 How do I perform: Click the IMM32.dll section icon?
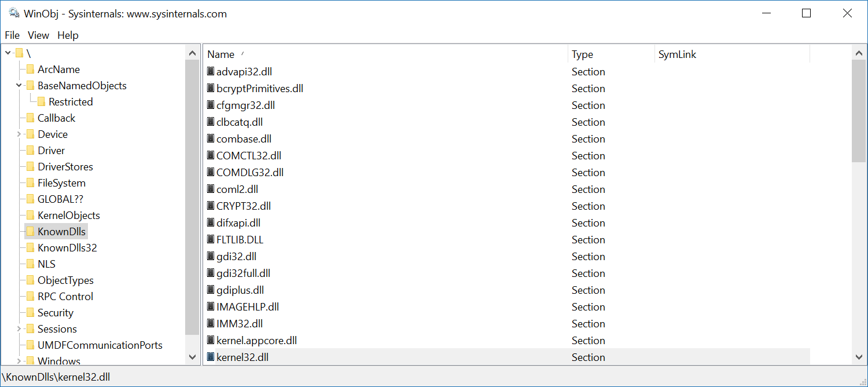211,324
